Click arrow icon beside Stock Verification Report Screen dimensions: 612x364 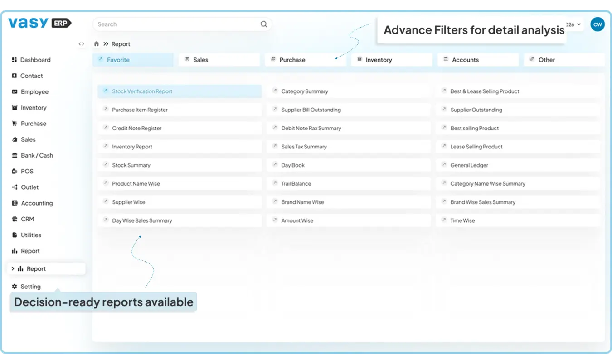[x=105, y=91]
